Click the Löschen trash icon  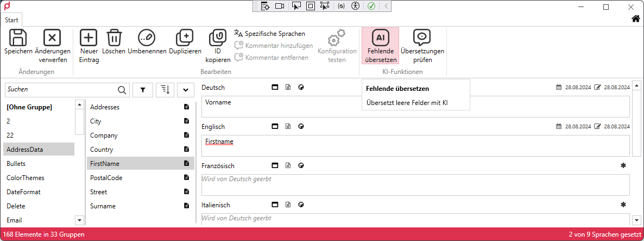click(x=114, y=38)
